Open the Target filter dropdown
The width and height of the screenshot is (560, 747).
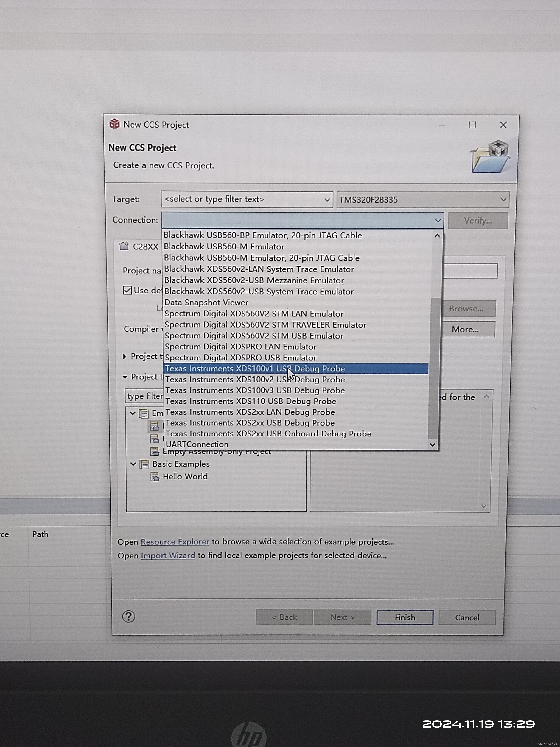tap(327, 200)
